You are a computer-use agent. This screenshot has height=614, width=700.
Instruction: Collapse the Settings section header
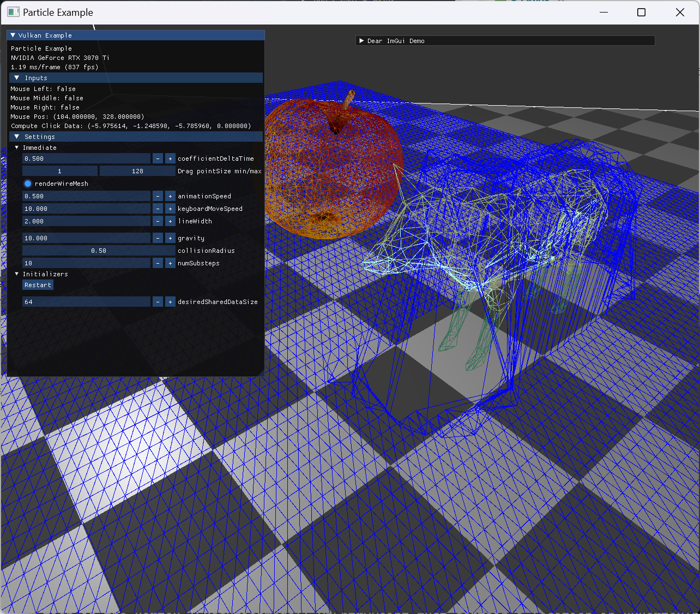pyautogui.click(x=136, y=137)
